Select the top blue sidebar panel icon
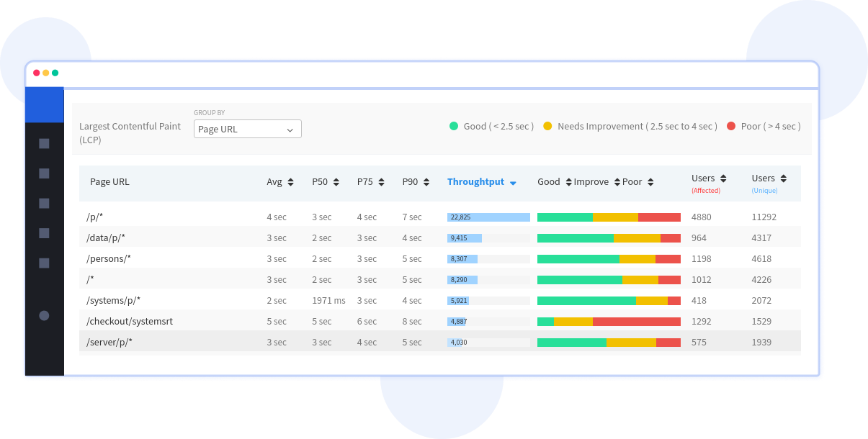Screen dimensions: 868x439 point(45,104)
